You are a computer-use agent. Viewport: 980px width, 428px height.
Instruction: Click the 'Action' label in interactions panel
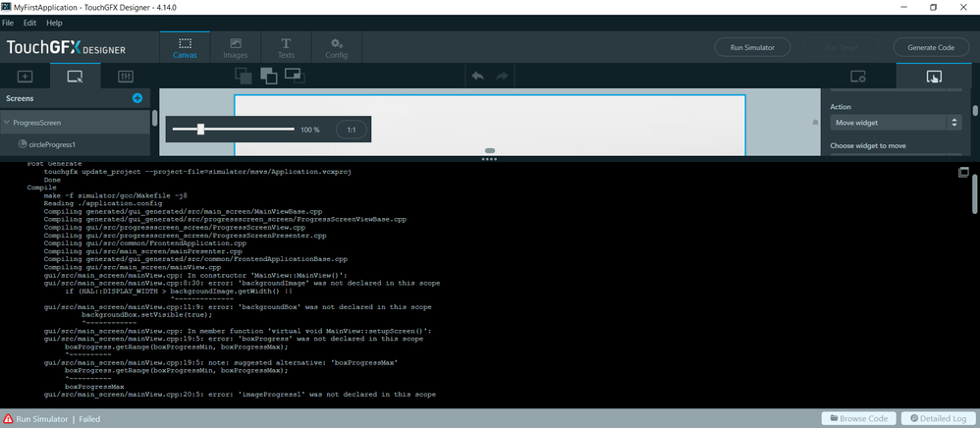(x=840, y=107)
